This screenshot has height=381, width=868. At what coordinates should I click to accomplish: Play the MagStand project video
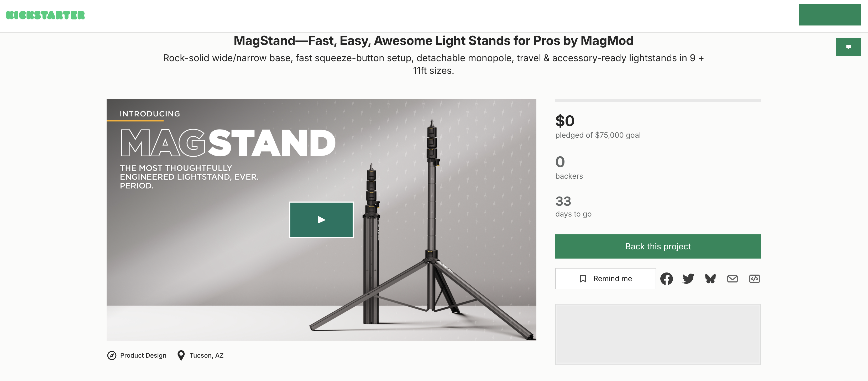pyautogui.click(x=321, y=220)
